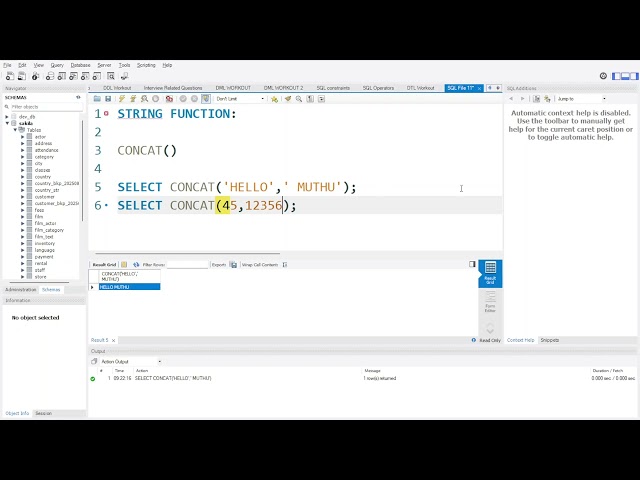Switch to the DML WORKOUT 2 tab
This screenshot has width=640, height=480.
click(283, 88)
